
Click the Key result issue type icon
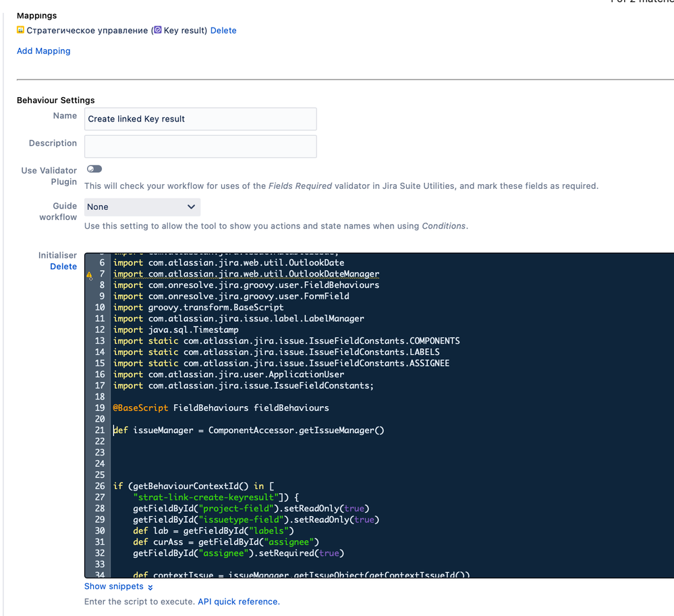(x=157, y=30)
